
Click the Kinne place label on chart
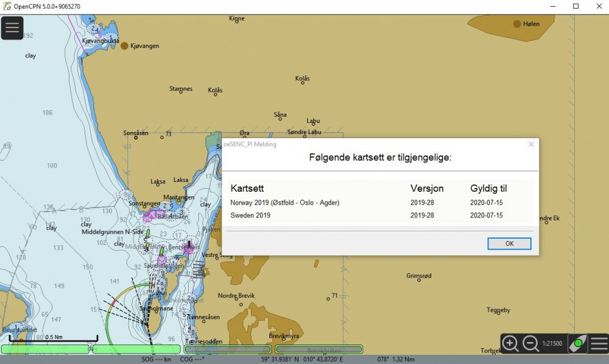click(x=236, y=18)
